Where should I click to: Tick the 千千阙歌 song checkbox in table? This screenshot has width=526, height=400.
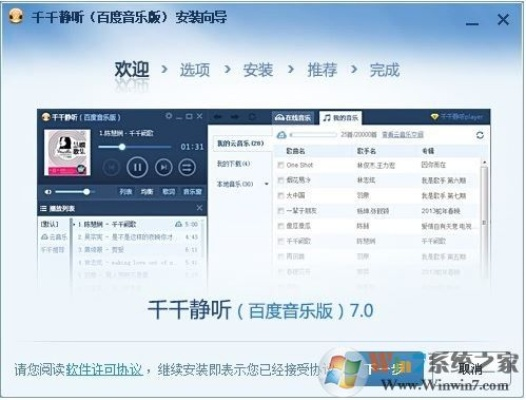(281, 241)
